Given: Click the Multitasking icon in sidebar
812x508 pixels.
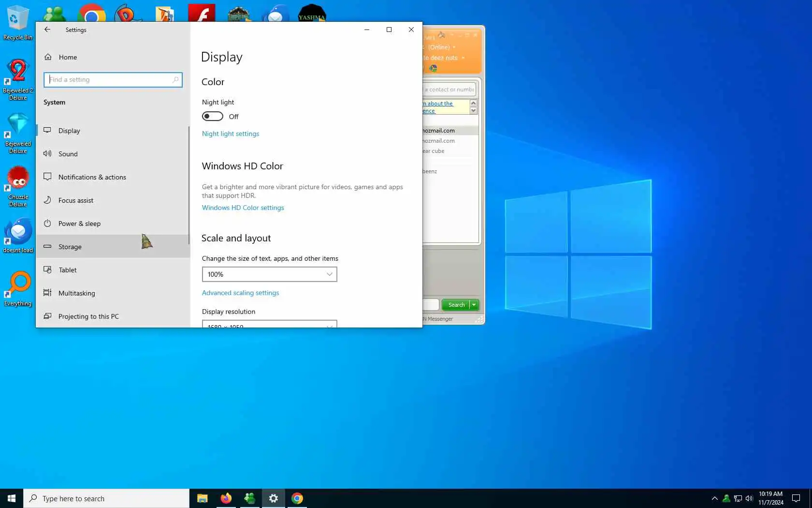Looking at the screenshot, I should click(47, 293).
